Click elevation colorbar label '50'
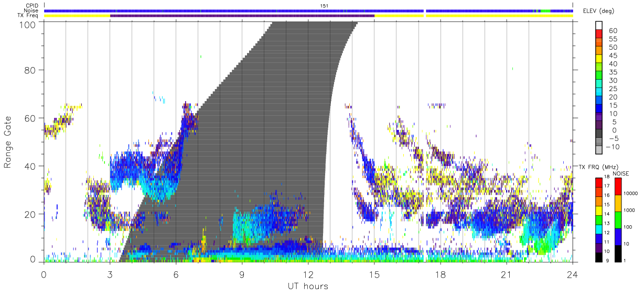 613,48
